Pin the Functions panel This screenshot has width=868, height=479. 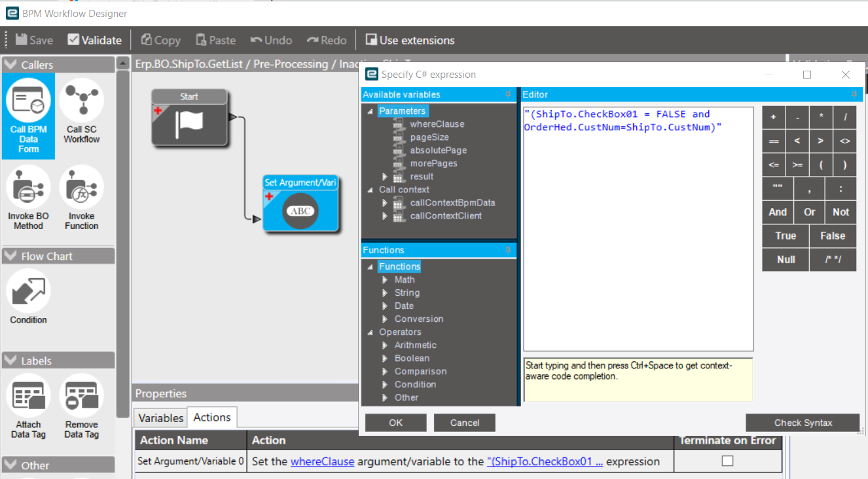[x=508, y=250]
